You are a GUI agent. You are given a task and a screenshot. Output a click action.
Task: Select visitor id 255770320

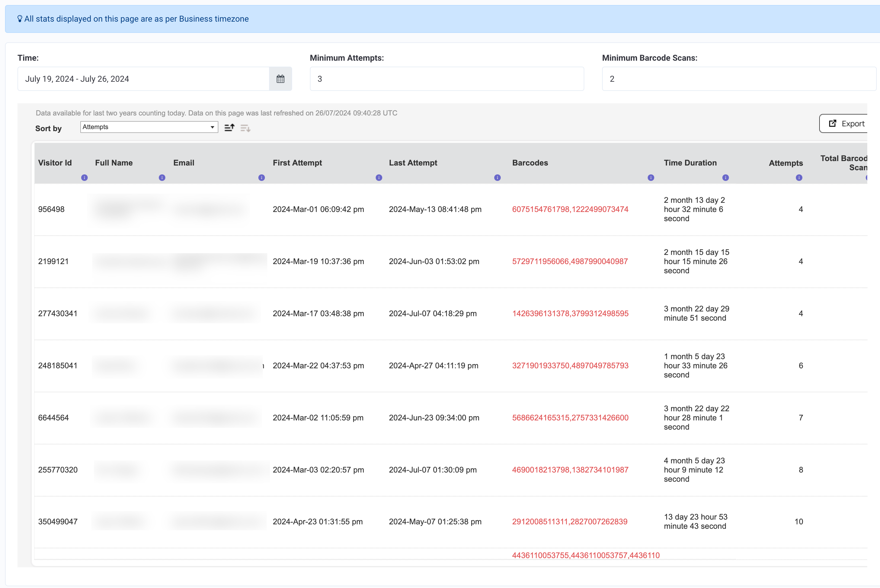58,470
